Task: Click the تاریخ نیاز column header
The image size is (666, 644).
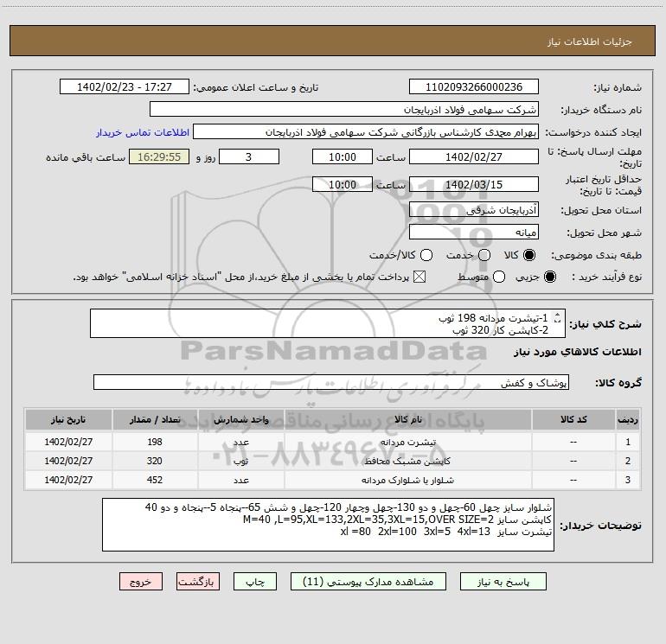Action: pyautogui.click(x=68, y=419)
